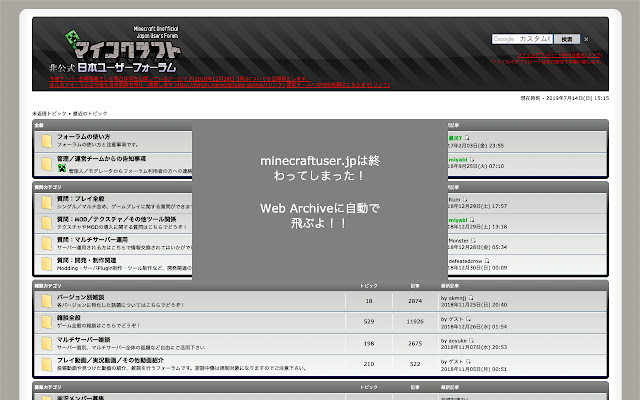Open latest post icon in バージョン別雑談 row
This screenshot has height=400, width=640.
click(471, 298)
